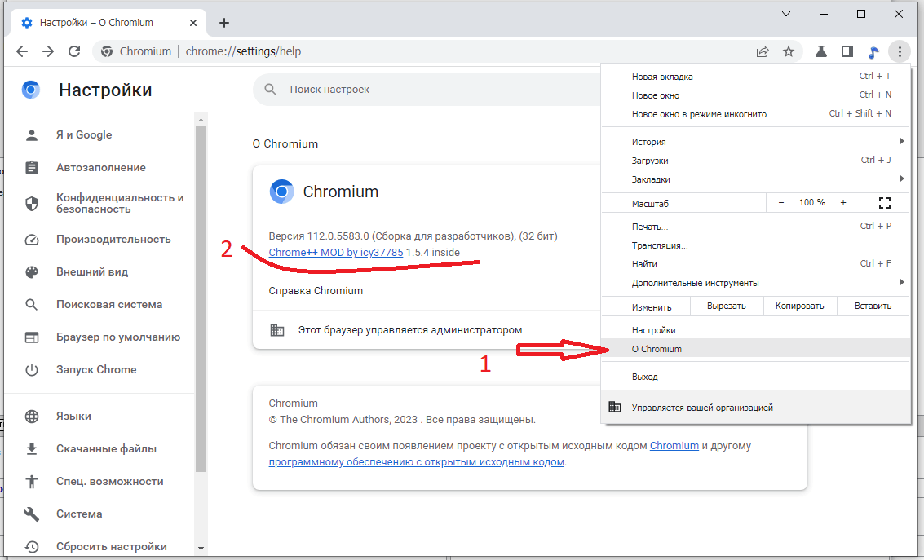The height and width of the screenshot is (560, 924).
Task: Click the clipboard icon for Автозаполнение
Action: (x=32, y=168)
